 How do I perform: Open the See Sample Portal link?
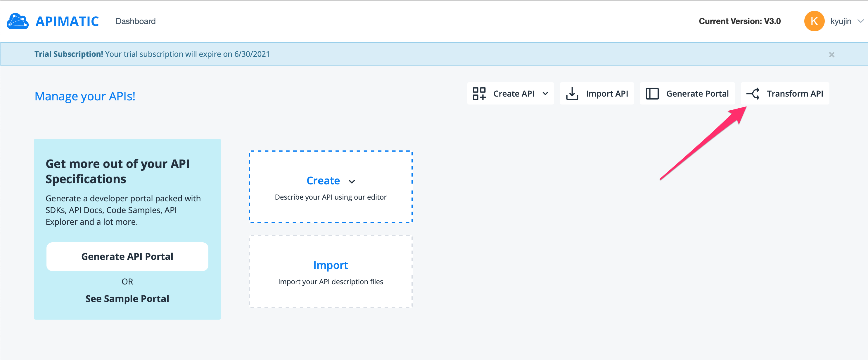[x=127, y=299]
